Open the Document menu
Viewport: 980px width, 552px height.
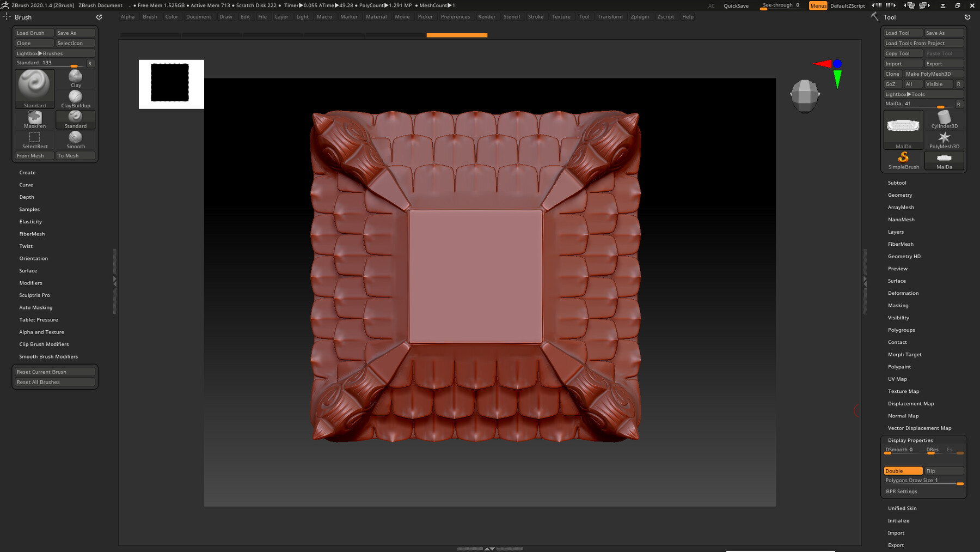pos(198,16)
